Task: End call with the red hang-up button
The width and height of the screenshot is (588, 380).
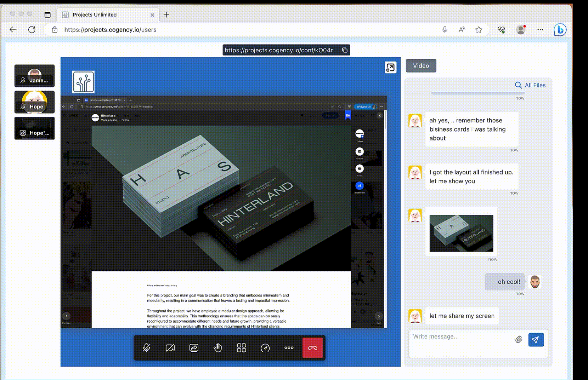Action: point(312,348)
